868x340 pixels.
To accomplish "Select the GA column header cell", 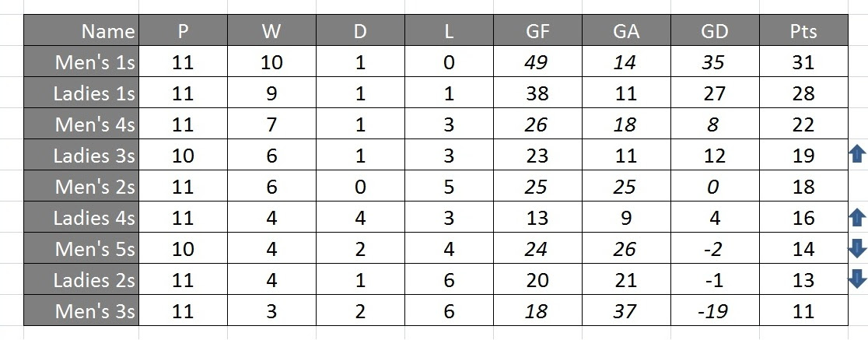I will pos(626,30).
